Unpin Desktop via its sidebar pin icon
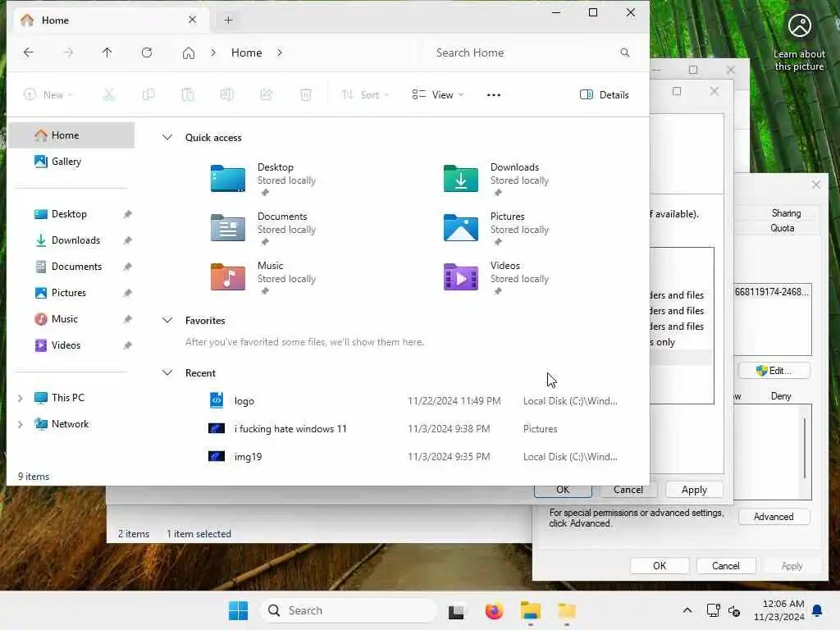The width and height of the screenshot is (840, 630). (x=127, y=214)
